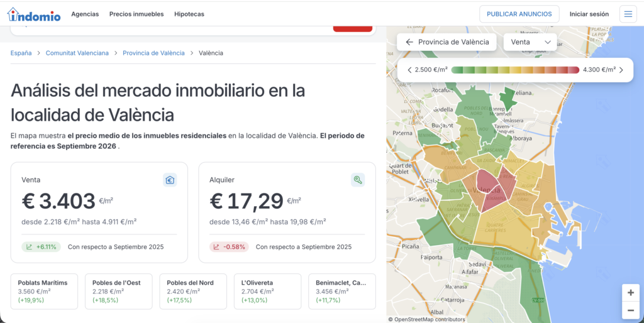This screenshot has width=644, height=323.
Task: Click the 2.500 €/m² legend minimum
Action: [431, 70]
